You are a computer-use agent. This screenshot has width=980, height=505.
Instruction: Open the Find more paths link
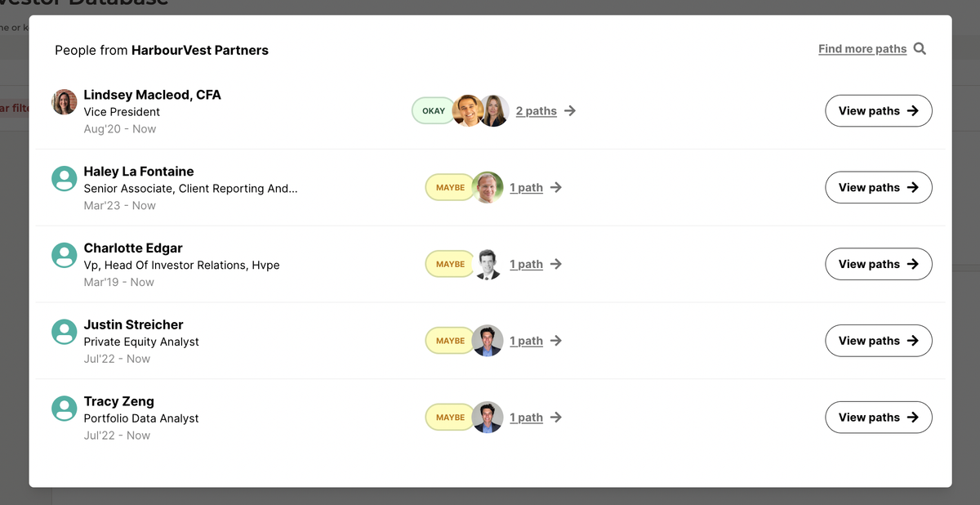click(862, 49)
